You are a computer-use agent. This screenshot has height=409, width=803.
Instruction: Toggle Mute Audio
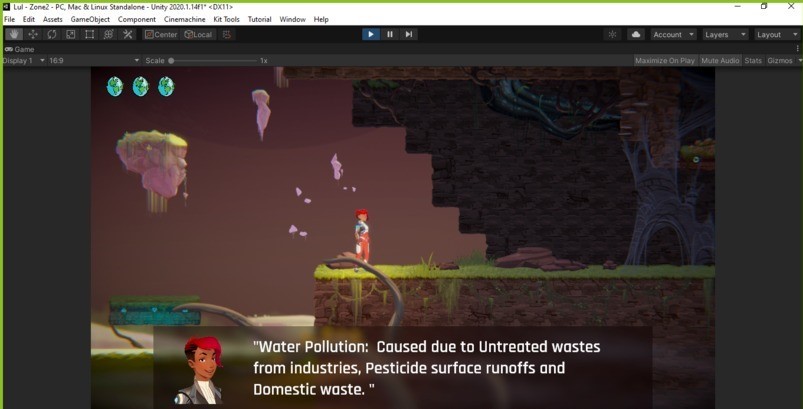(x=720, y=60)
